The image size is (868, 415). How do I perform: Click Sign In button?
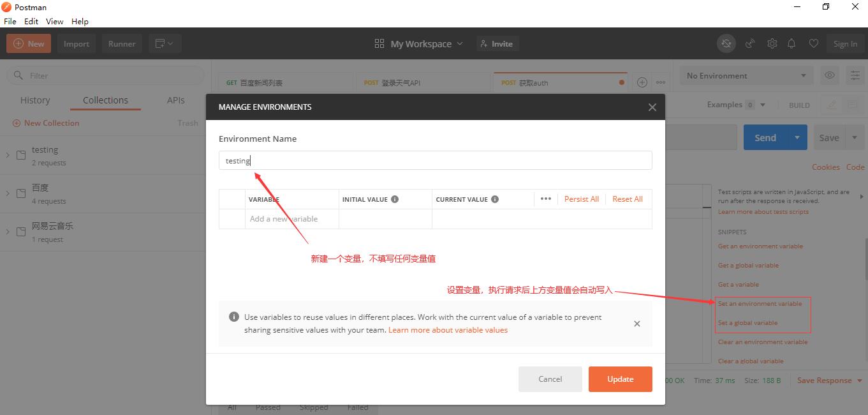point(845,43)
